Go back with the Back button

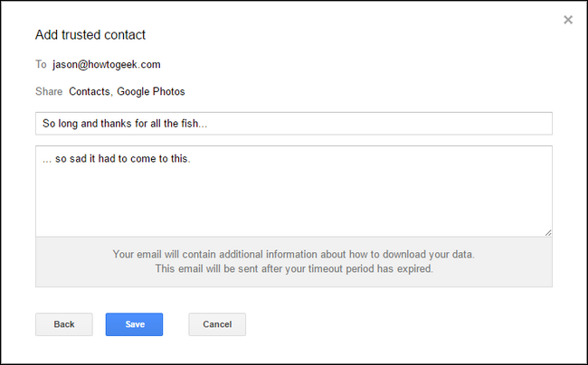click(x=64, y=324)
